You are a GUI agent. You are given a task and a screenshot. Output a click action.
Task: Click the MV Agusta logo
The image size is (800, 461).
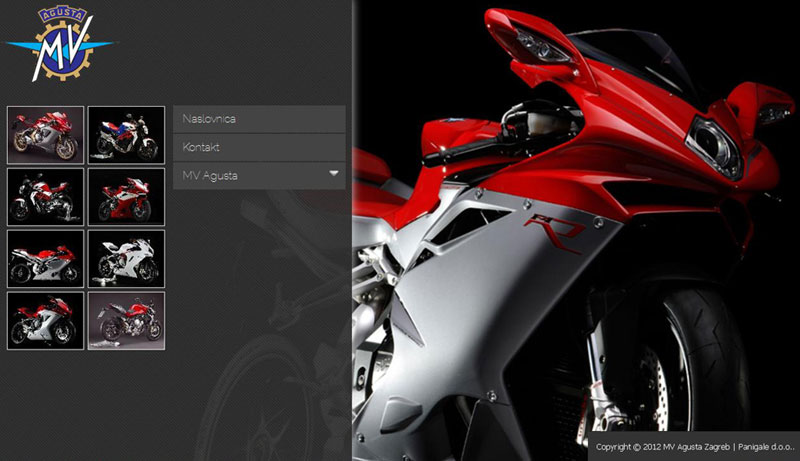(59, 45)
